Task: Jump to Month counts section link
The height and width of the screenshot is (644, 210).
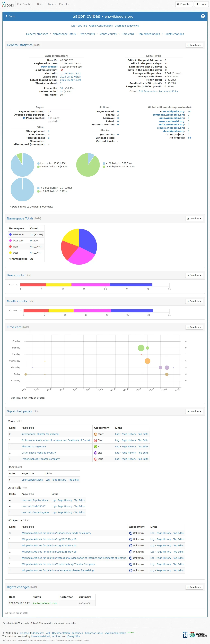Action: tap(108, 34)
